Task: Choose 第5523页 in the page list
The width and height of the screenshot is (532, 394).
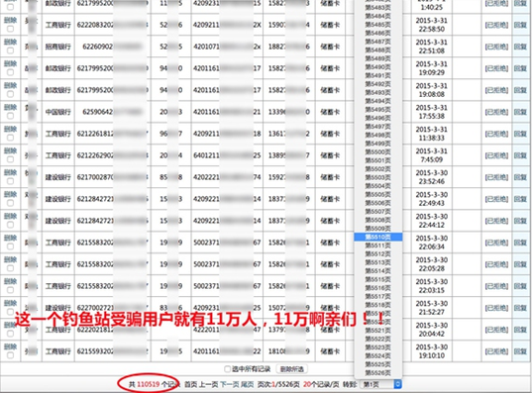Action: [x=378, y=347]
